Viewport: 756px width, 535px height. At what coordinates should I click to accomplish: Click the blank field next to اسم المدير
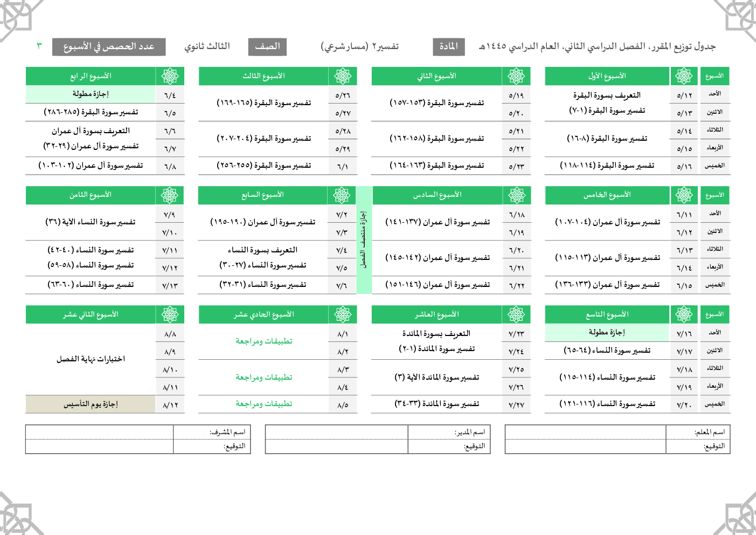click(336, 432)
